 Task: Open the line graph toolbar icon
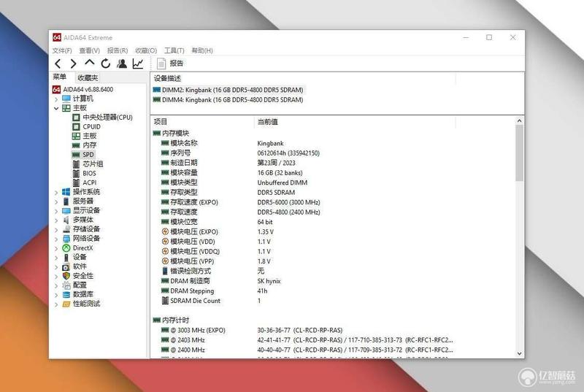point(138,64)
